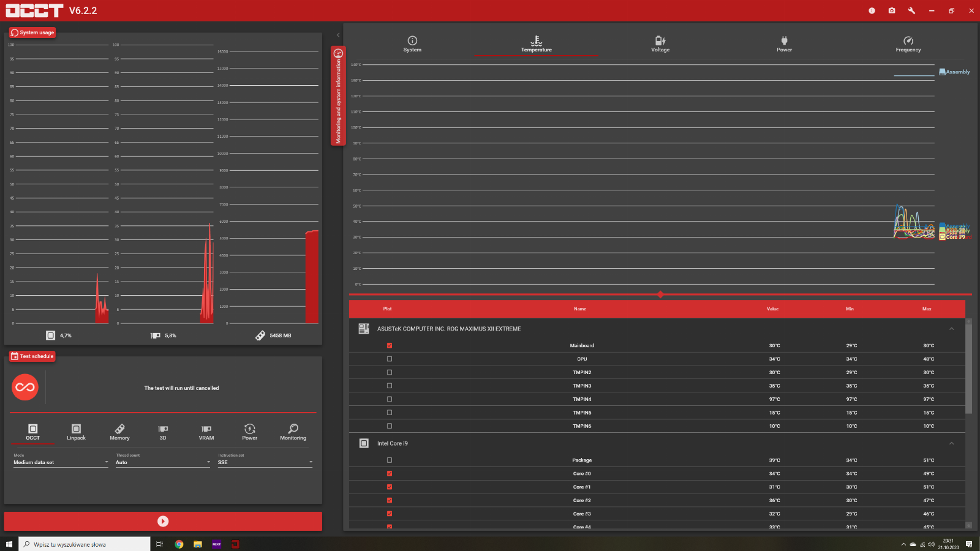The image size is (980, 551).
Task: Click the Min column header
Action: click(850, 309)
